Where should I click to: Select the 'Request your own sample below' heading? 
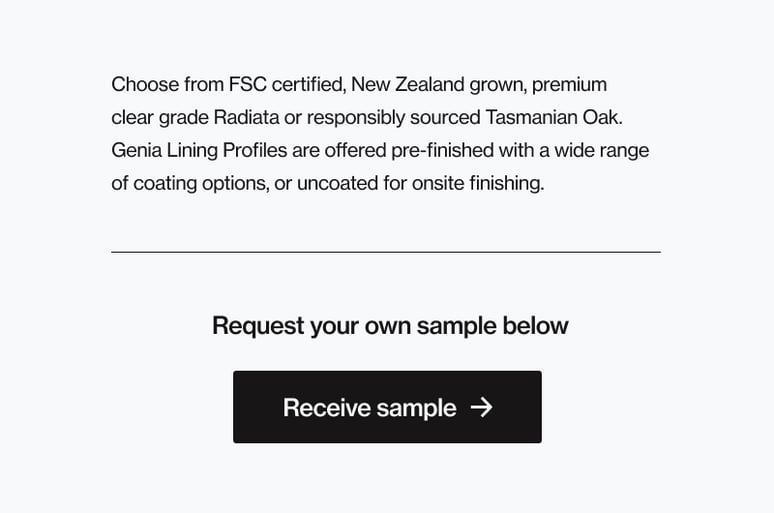click(390, 326)
